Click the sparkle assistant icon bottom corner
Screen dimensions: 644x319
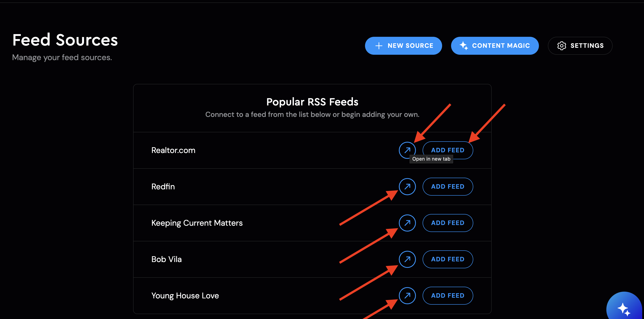(x=624, y=309)
